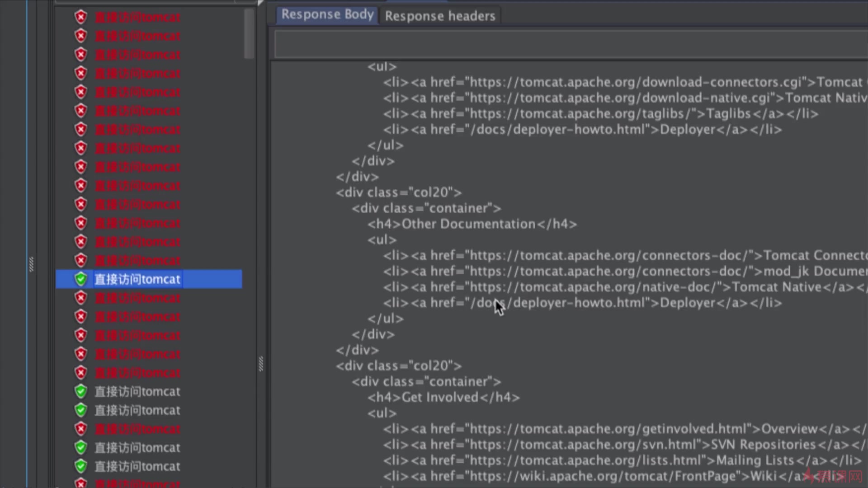Click the Taglibs link line in response

(601, 114)
